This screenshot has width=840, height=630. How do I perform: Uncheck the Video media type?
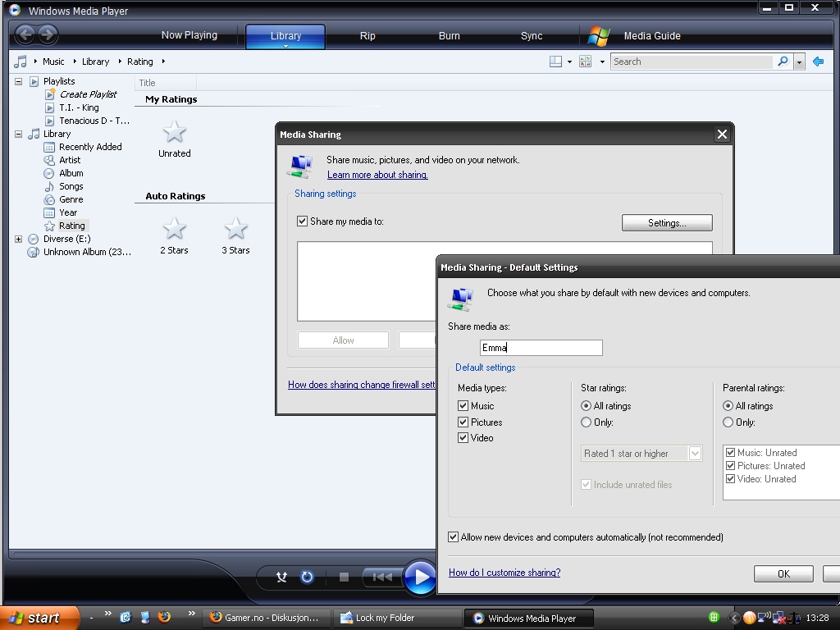(463, 438)
